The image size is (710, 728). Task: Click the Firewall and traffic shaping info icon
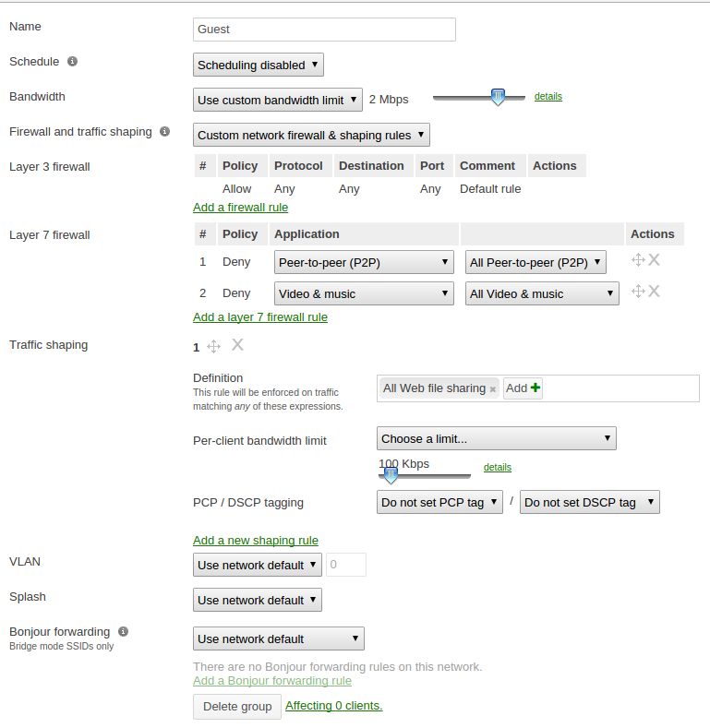point(164,132)
